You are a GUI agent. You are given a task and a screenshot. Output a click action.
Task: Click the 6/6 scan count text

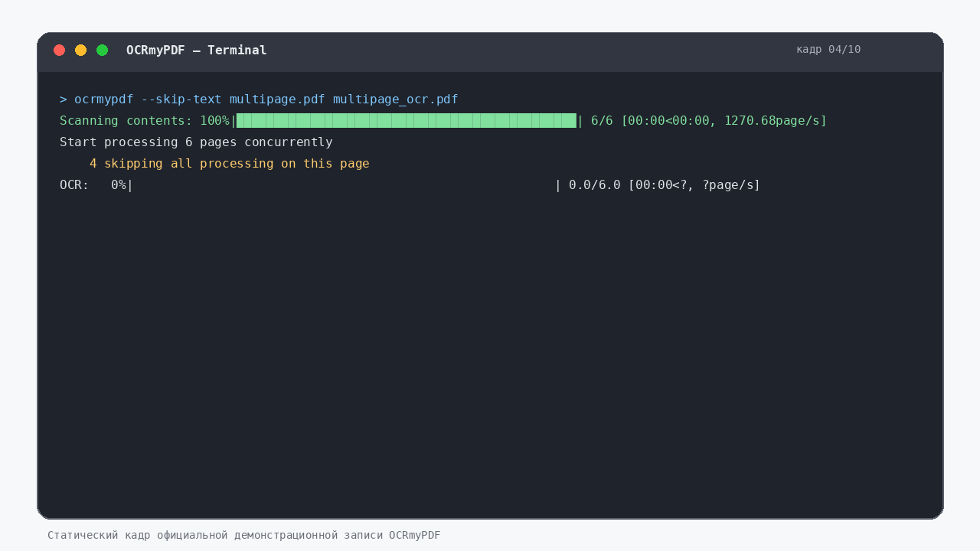(602, 121)
